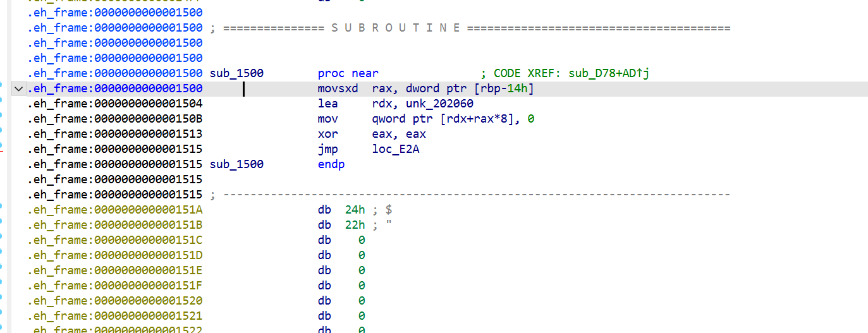
Task: Select the jmp mnemonic
Action: tap(328, 149)
